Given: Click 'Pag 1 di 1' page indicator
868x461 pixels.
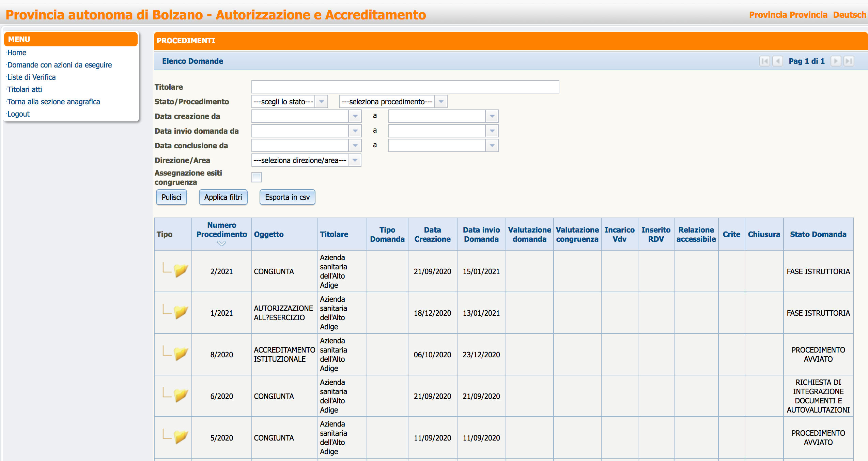Looking at the screenshot, I should point(807,61).
